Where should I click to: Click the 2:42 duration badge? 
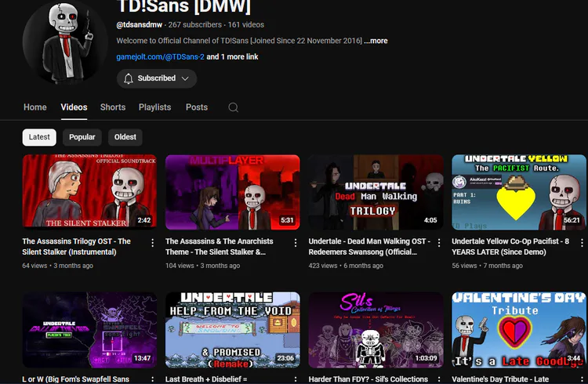pyautogui.click(x=144, y=220)
